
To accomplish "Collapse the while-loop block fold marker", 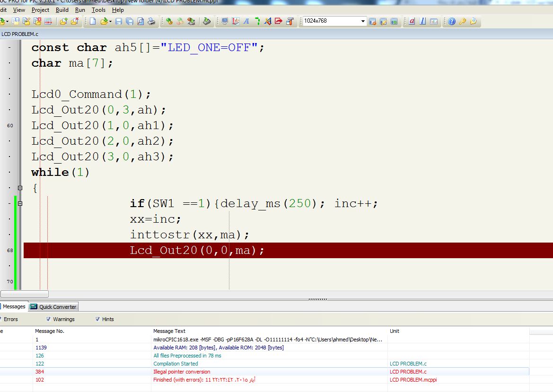I will 20,188.
